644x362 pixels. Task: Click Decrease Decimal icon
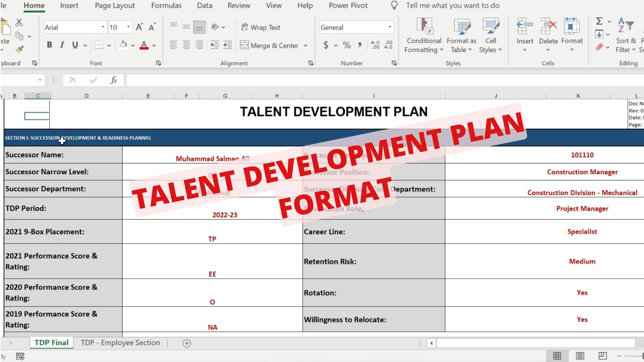[x=388, y=45]
